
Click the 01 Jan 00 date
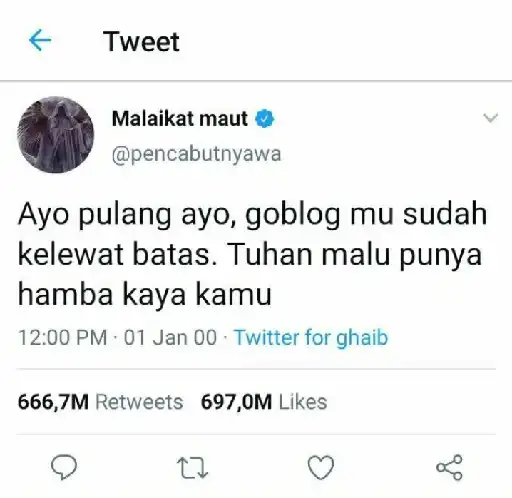[x=170, y=337]
